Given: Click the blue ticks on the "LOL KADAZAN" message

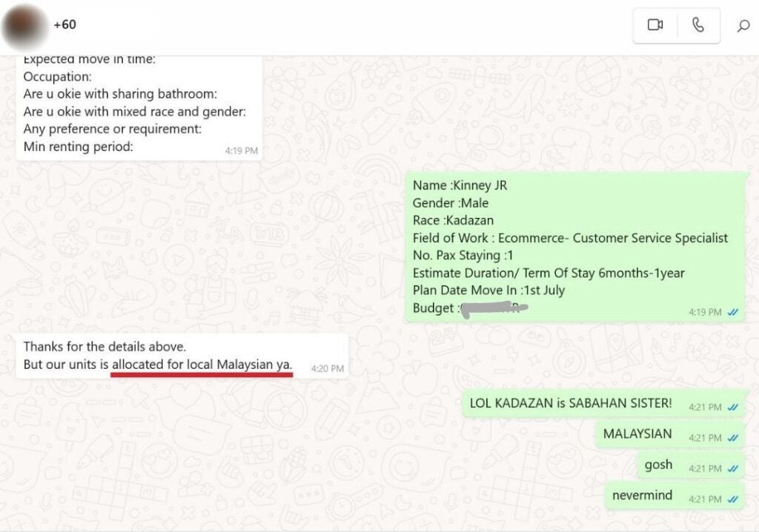Looking at the screenshot, I should [x=733, y=407].
